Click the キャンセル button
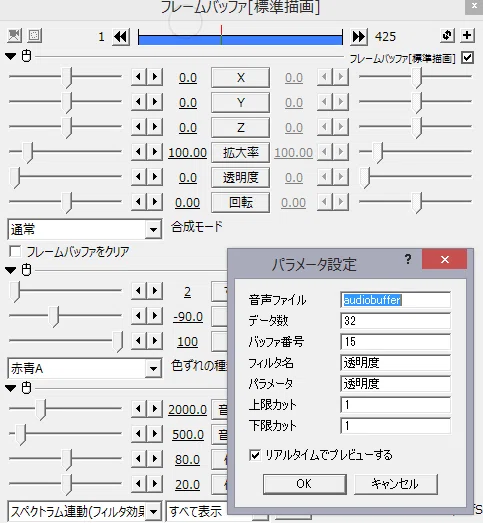Viewport: 483px width, 523px height. pos(396,484)
